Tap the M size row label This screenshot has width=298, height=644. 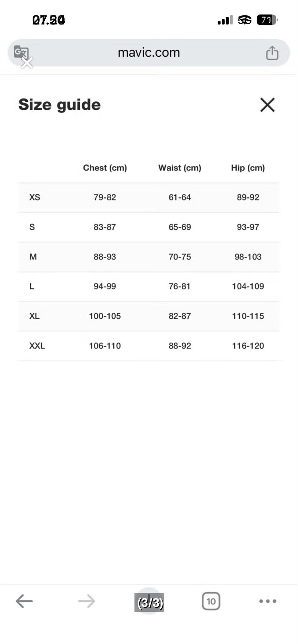point(33,257)
